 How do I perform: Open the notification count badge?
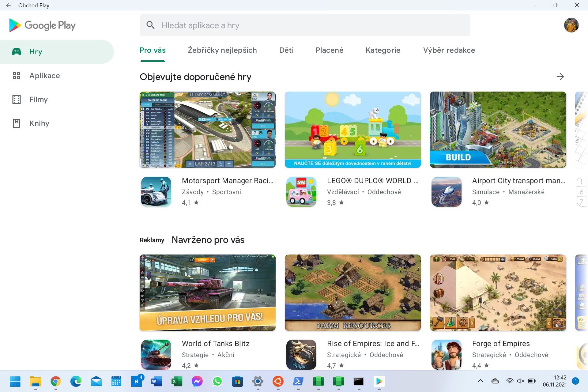coord(575,381)
